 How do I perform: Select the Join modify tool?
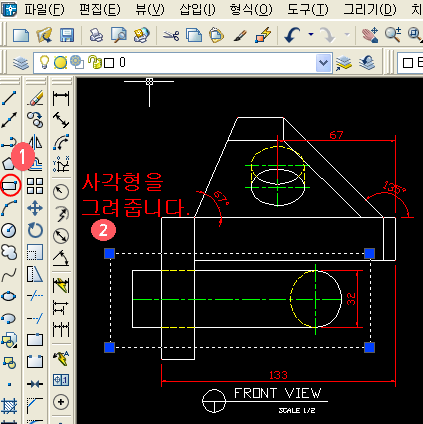(x=35, y=384)
